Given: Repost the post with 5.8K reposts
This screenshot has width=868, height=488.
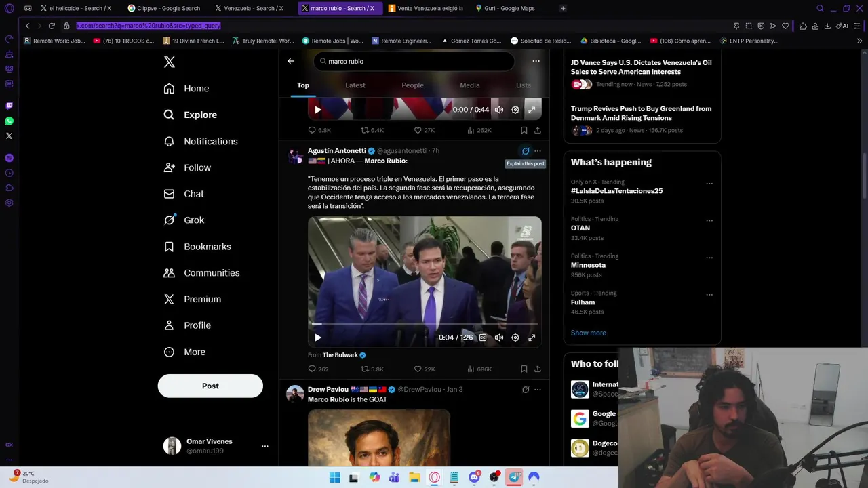Looking at the screenshot, I should coord(372,369).
